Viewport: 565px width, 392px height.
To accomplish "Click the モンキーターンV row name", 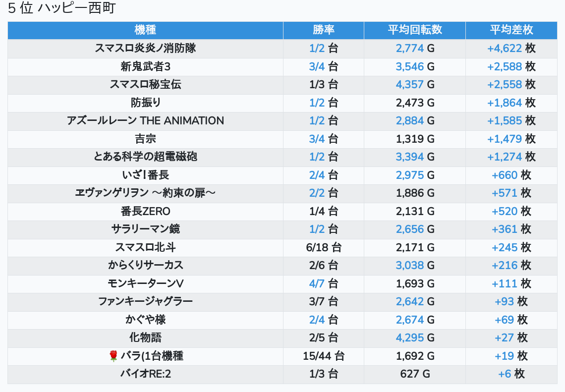I will click(x=145, y=283).
